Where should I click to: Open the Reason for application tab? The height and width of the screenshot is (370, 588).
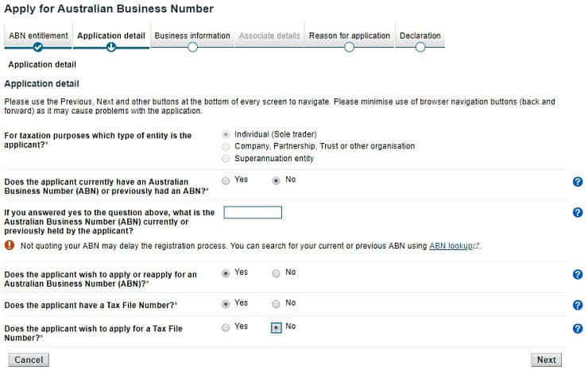(349, 37)
